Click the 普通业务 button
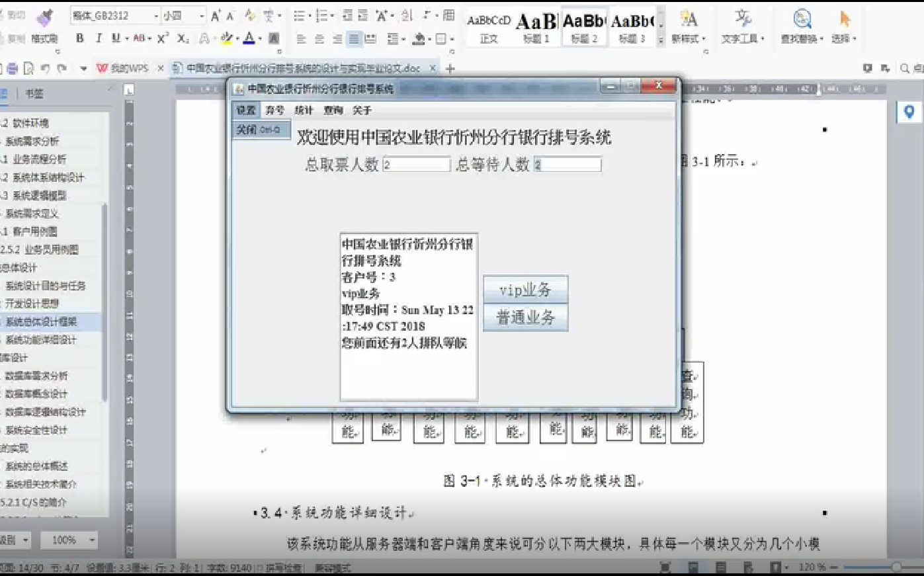This screenshot has width=924, height=576. pos(525,317)
